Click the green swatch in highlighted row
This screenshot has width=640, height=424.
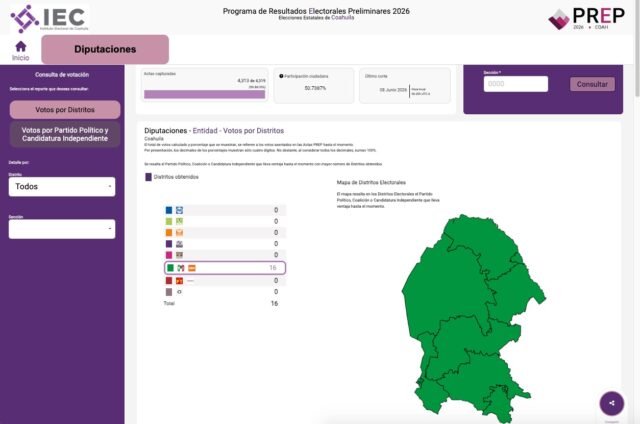click(171, 268)
